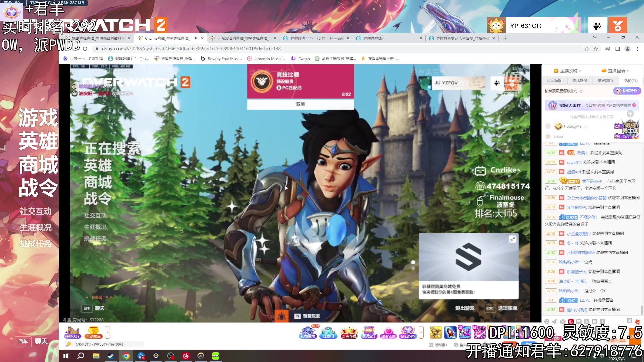
Task: Expand the activity row arrow beside 钻石粉丝
Action: click(x=421, y=333)
